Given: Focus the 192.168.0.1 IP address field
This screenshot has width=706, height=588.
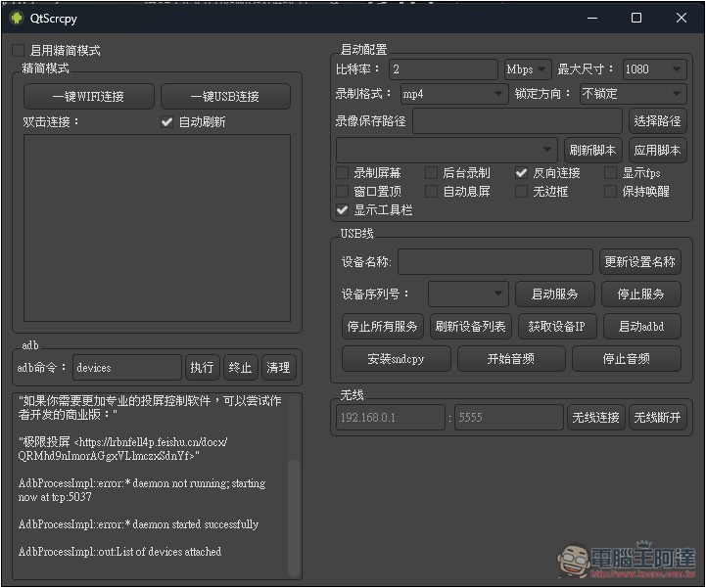Looking at the screenshot, I should click(x=391, y=418).
